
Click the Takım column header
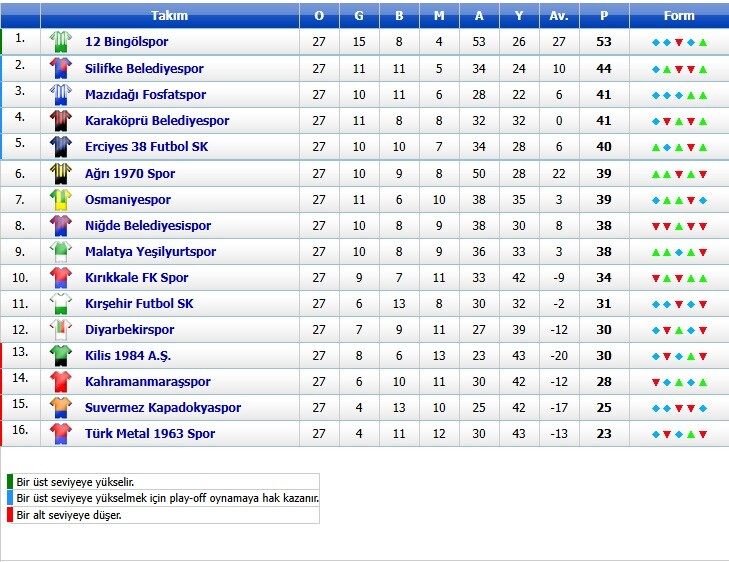pos(169,16)
